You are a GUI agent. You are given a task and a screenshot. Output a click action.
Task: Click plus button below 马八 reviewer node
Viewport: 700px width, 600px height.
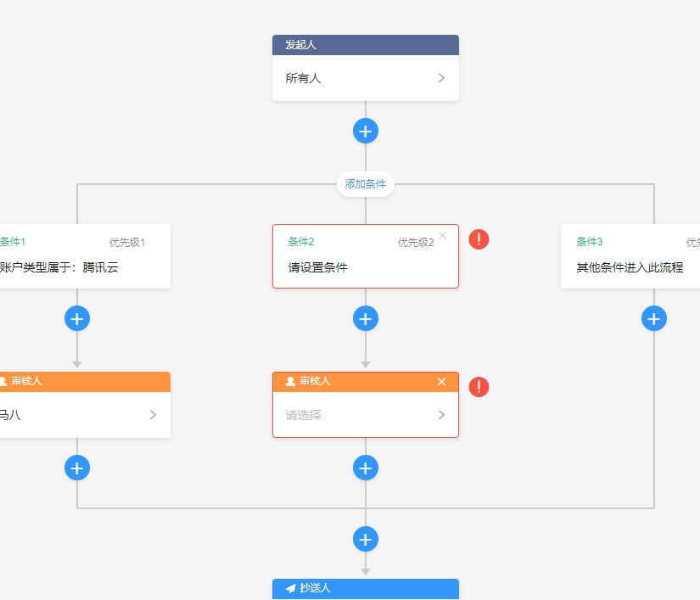(77, 468)
